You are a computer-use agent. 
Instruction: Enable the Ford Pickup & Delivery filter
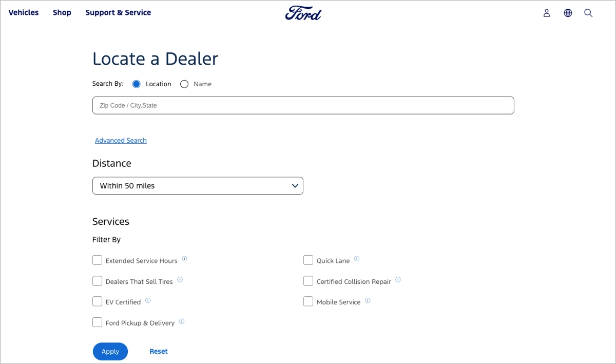98,322
